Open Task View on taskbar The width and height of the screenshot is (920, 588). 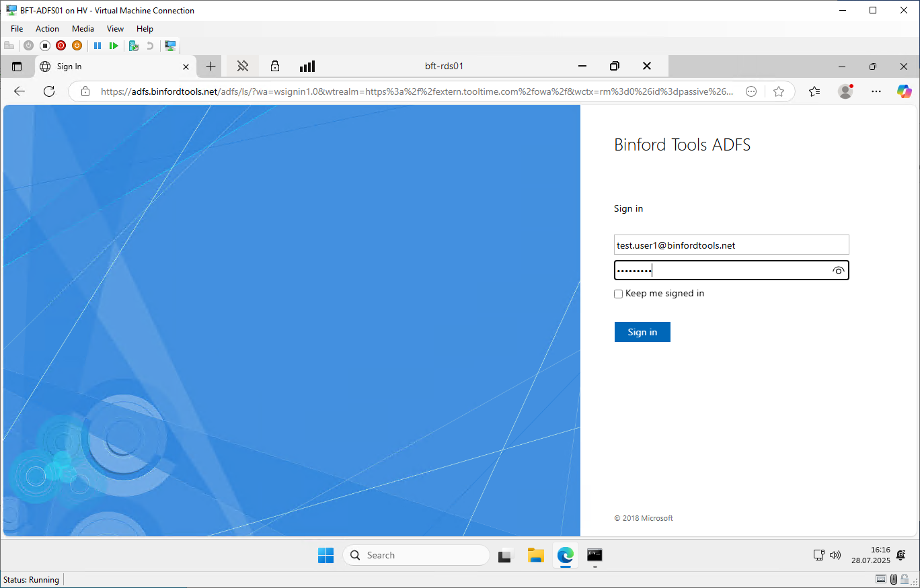[506, 555]
